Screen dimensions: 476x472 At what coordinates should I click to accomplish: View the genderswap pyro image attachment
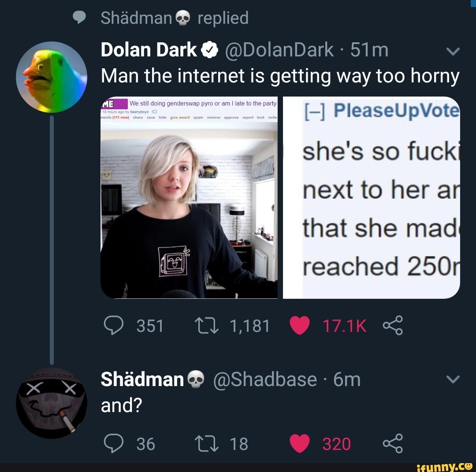189,197
